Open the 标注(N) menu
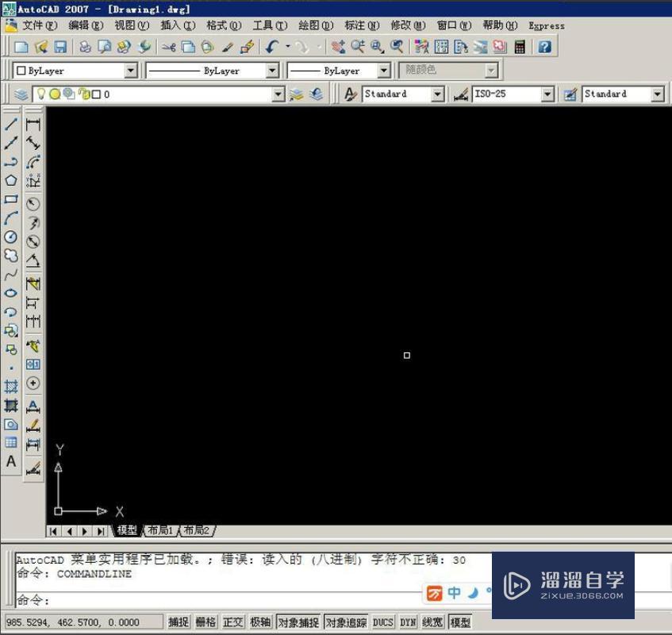This screenshot has width=672, height=635. click(362, 25)
